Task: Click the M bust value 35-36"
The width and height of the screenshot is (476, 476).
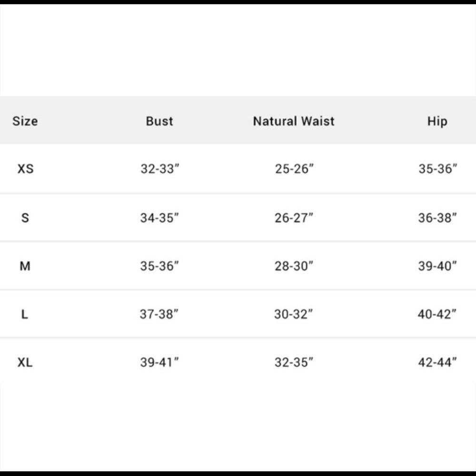Action: tap(159, 266)
